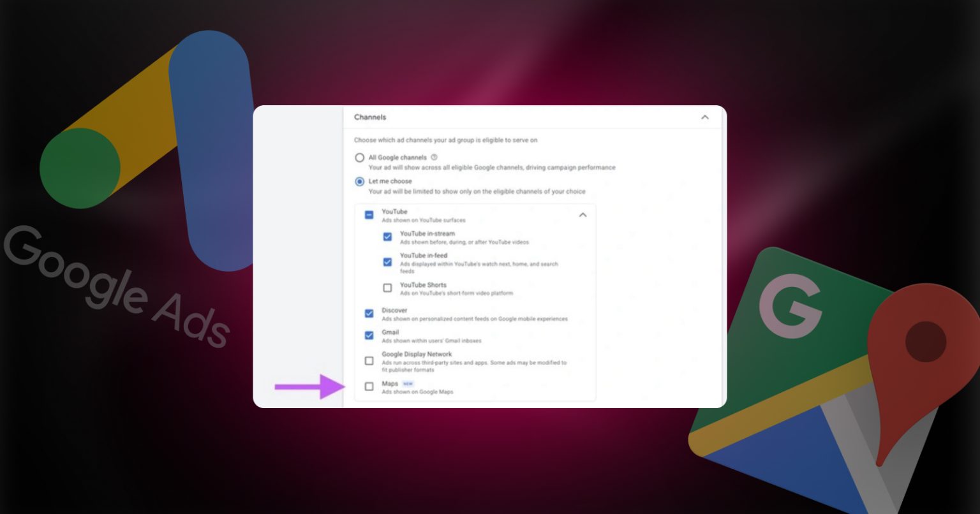Collapse the YouTube sub-channels list chevron

[583, 215]
